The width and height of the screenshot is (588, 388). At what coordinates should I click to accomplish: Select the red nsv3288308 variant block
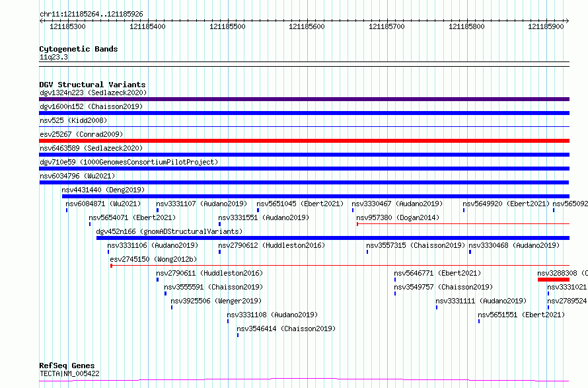coord(554,280)
